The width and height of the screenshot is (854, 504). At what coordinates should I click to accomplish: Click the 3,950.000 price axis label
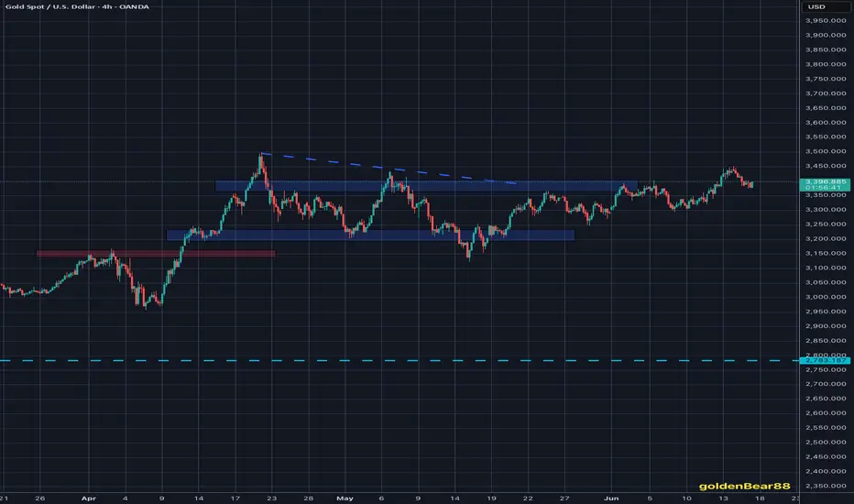point(825,21)
